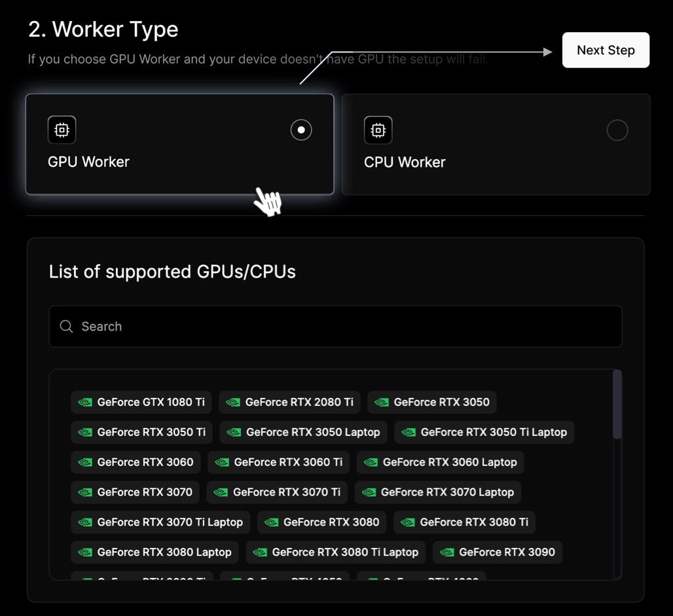
Task: Select GeForce RTX 3070 Laptop tag
Action: (x=438, y=492)
